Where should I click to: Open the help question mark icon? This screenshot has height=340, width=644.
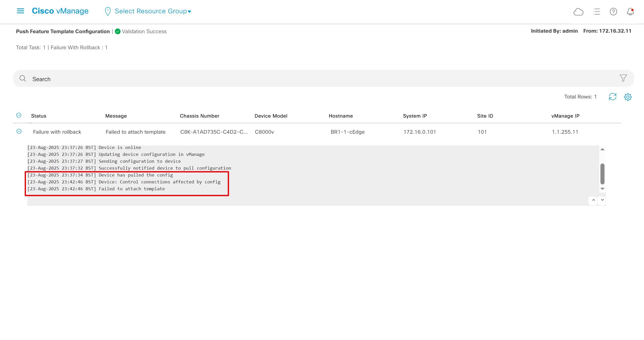[613, 12]
